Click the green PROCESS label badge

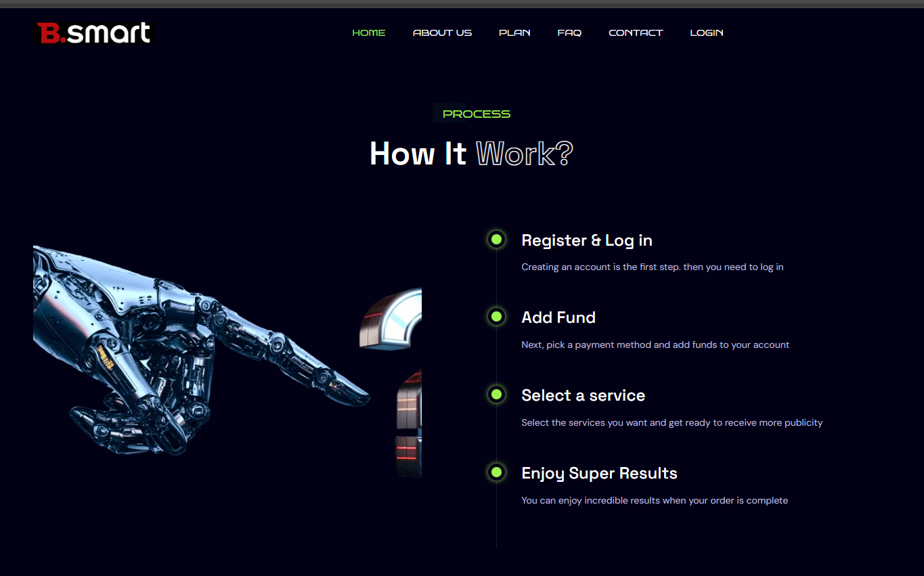476,114
